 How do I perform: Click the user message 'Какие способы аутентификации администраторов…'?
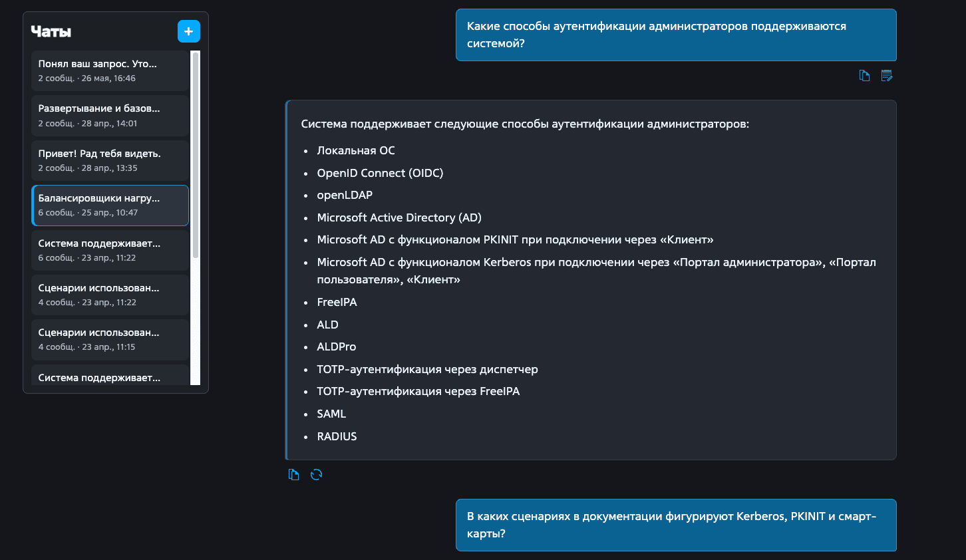676,35
